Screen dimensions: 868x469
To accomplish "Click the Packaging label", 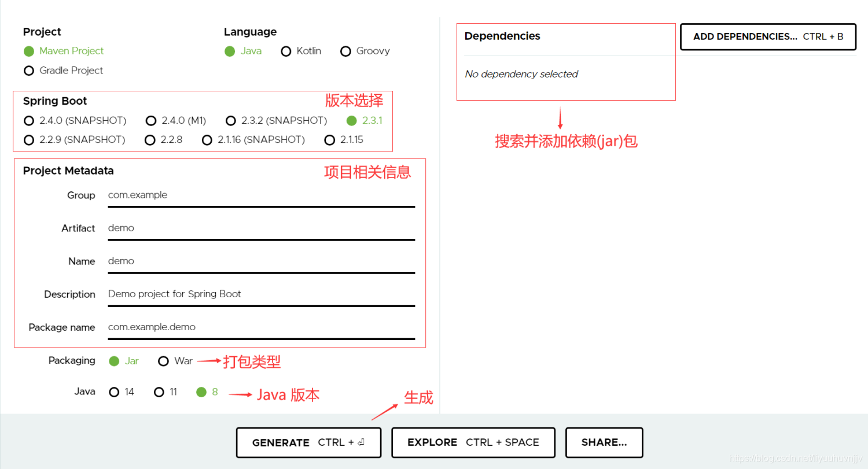I will tap(72, 360).
